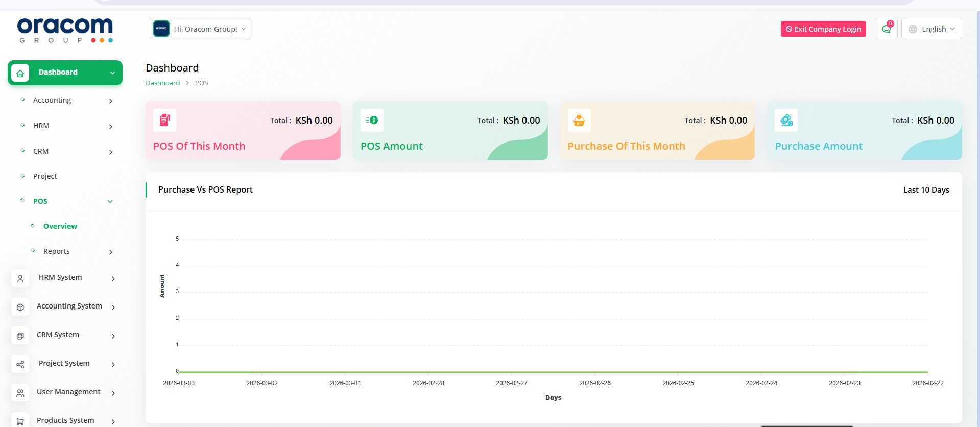
Task: Click the POS Amount money icon
Action: pos(372,121)
